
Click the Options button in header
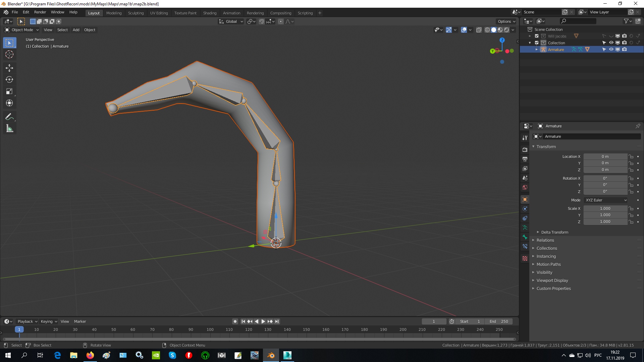pos(506,21)
